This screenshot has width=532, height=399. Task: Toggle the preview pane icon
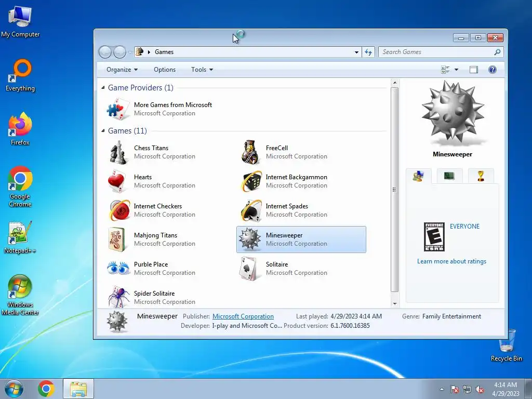pyautogui.click(x=474, y=70)
